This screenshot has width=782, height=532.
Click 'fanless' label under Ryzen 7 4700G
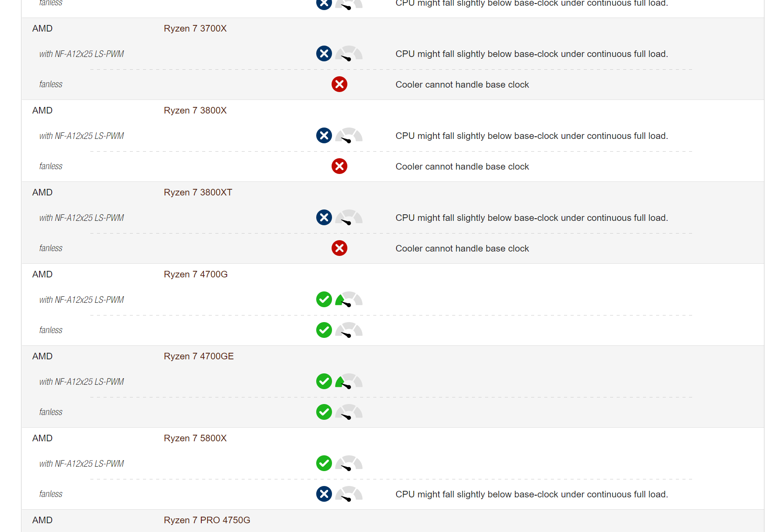click(51, 330)
